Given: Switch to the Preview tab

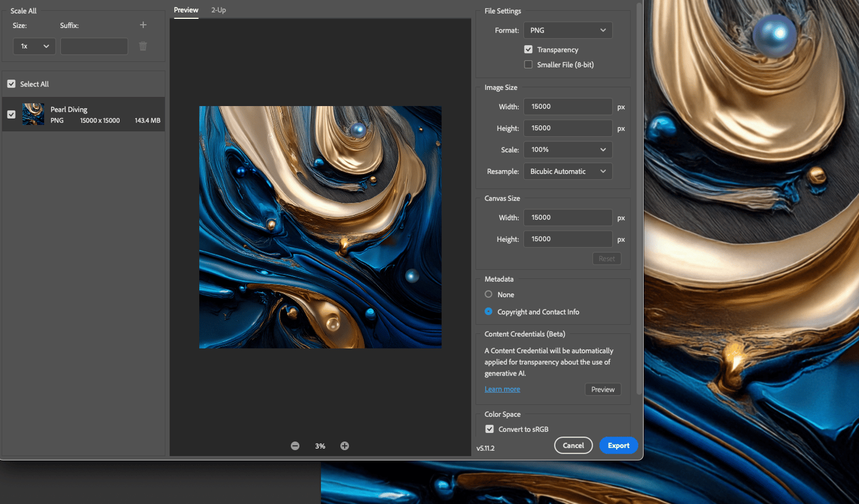Looking at the screenshot, I should 186,10.
